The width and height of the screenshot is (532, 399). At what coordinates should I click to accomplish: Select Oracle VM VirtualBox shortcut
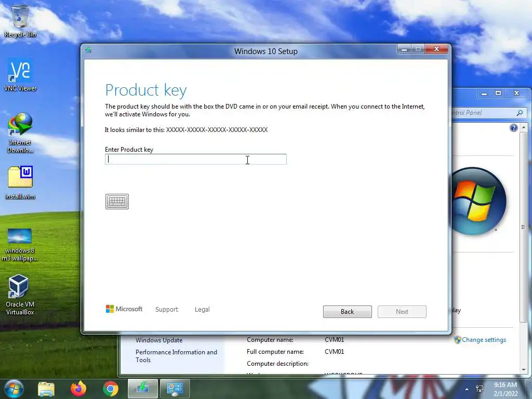pos(20,295)
